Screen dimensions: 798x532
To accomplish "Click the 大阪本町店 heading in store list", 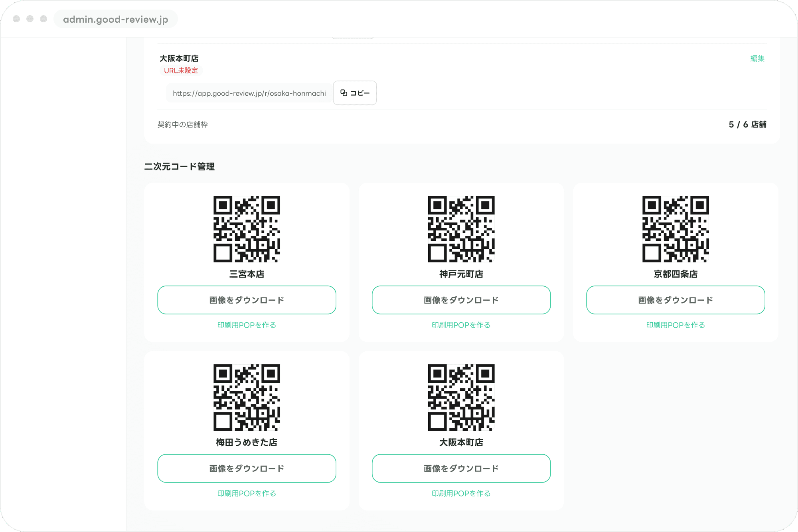I will tap(179, 59).
